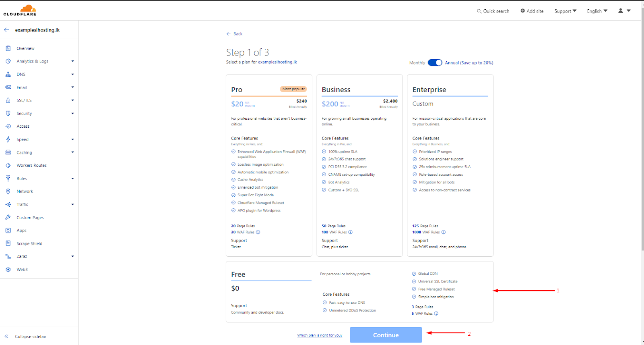
Task: Click Collapse sidebar
Action: pyautogui.click(x=26, y=337)
